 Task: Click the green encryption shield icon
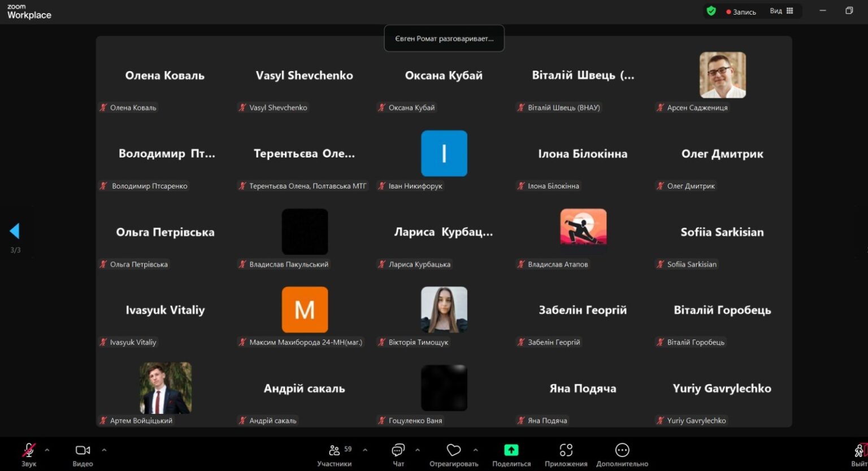[711, 11]
